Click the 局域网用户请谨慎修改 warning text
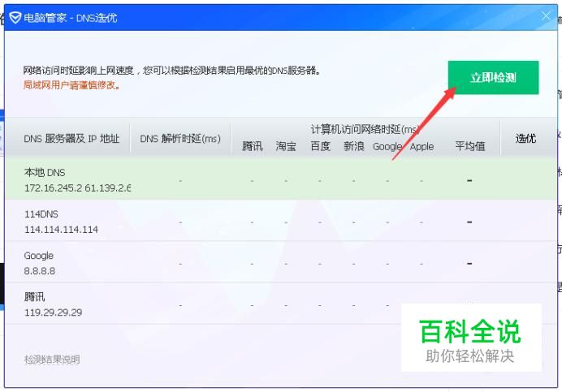The image size is (562, 392). click(71, 85)
